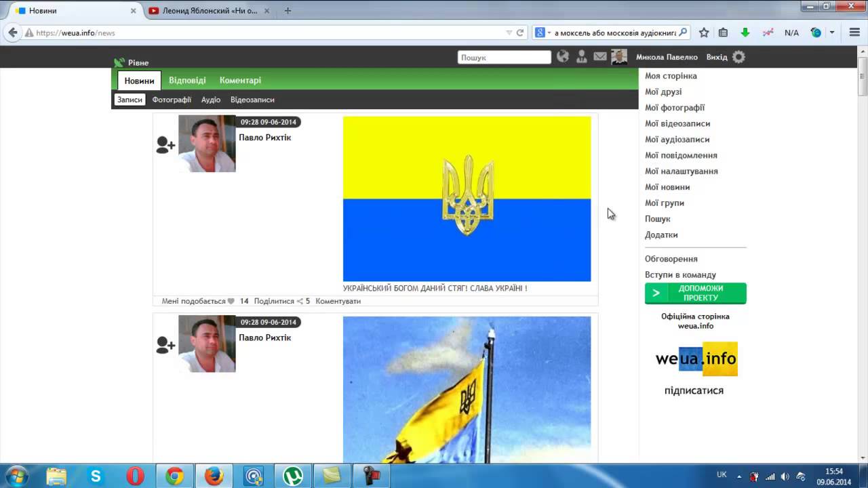Click the green Допоможи проекту button
This screenshot has height=488, width=868.
[696, 293]
